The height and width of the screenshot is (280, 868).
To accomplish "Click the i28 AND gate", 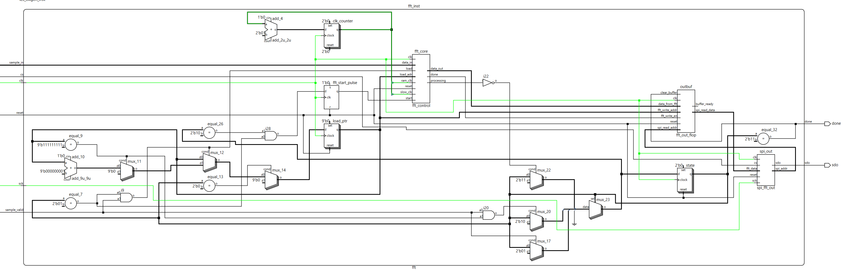I will (x=270, y=136).
